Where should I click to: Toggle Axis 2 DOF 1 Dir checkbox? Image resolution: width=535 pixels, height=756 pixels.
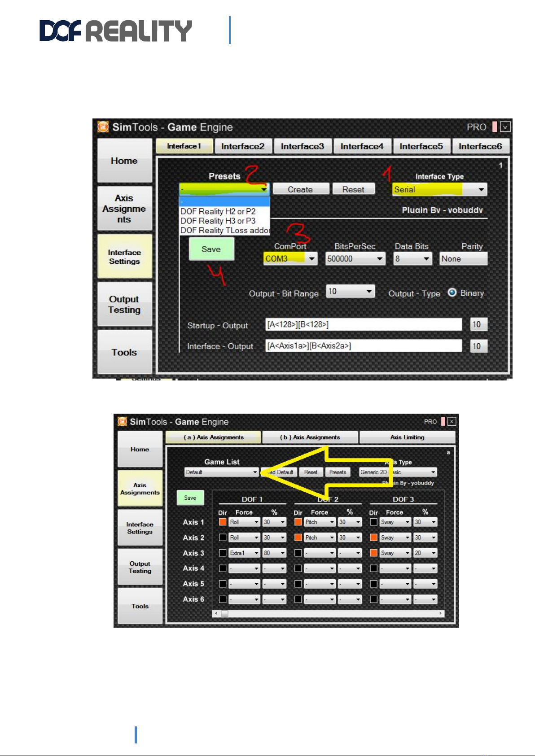(x=223, y=538)
